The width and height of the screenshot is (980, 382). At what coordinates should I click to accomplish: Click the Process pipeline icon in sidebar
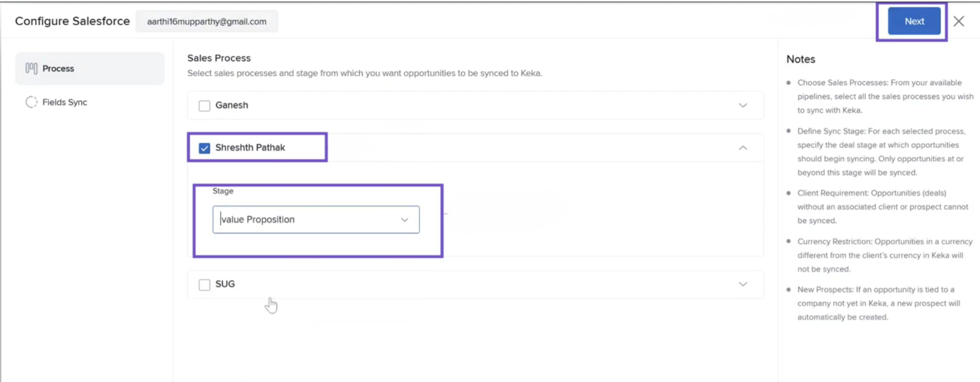click(31, 68)
